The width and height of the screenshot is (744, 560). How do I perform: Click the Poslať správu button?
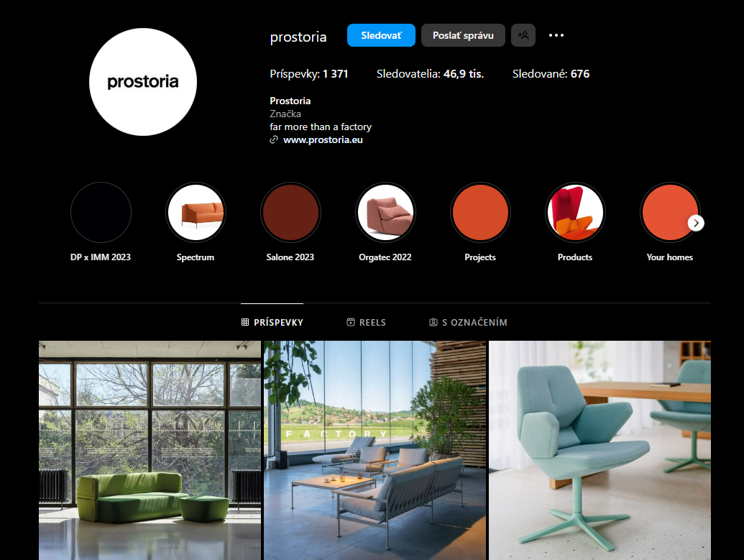(463, 35)
